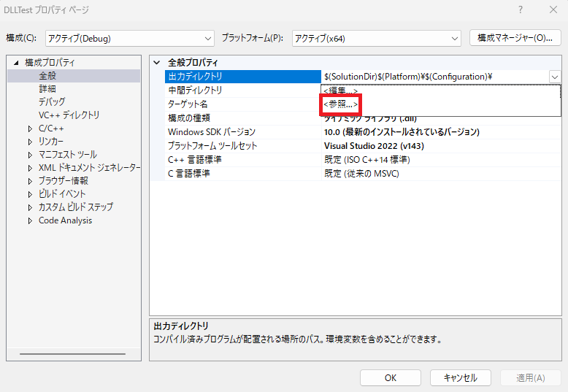Select 詳細 in the property tree
Viewport: 568px width, 392px height.
coord(47,88)
